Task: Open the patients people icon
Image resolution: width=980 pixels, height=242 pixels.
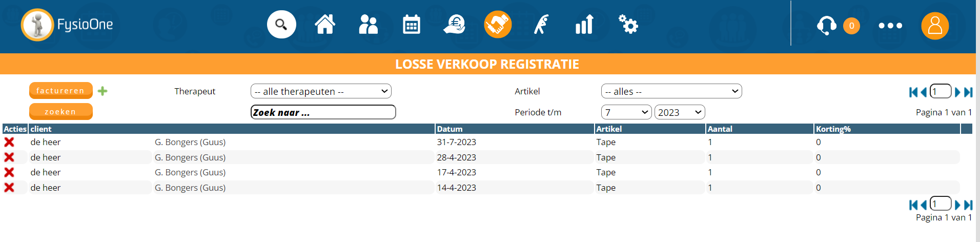Action: pyautogui.click(x=368, y=25)
